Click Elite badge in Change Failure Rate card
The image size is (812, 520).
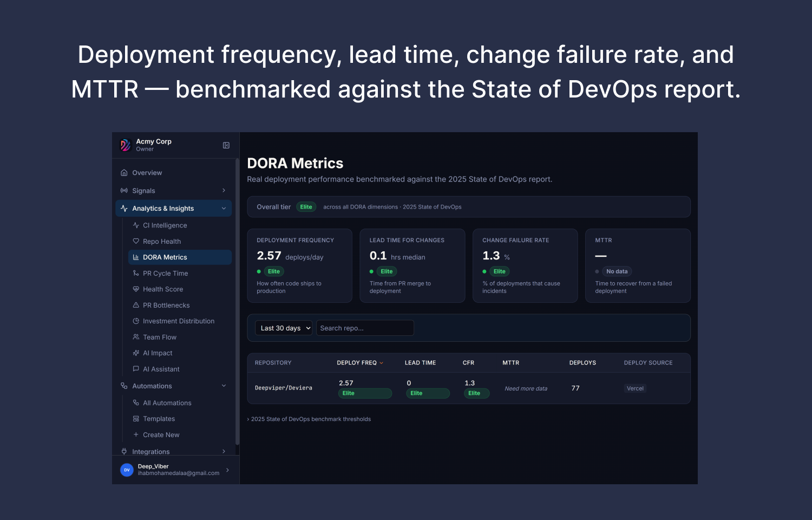click(x=499, y=271)
